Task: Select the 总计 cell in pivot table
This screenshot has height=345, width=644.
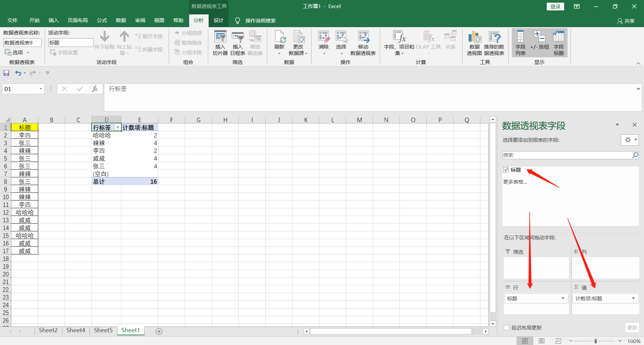Action: pos(106,181)
